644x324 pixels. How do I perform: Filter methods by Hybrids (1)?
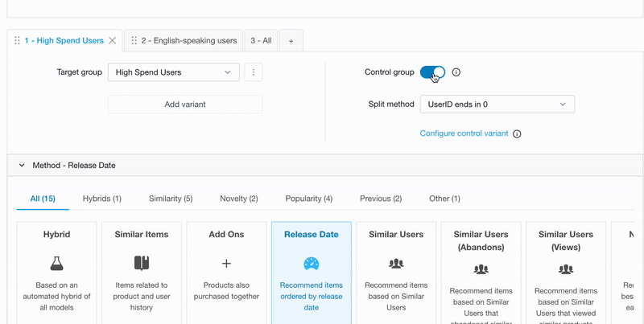(102, 199)
